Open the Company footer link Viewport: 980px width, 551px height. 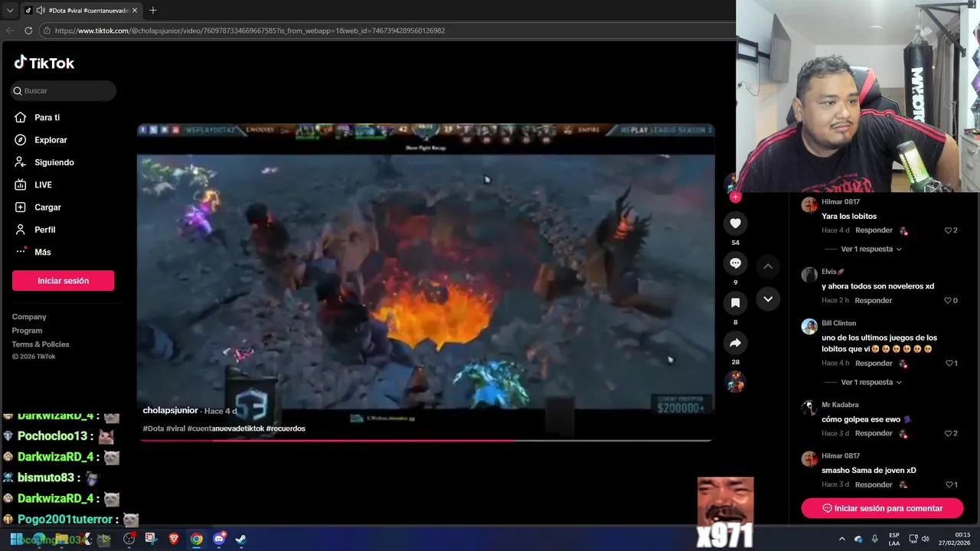point(29,317)
